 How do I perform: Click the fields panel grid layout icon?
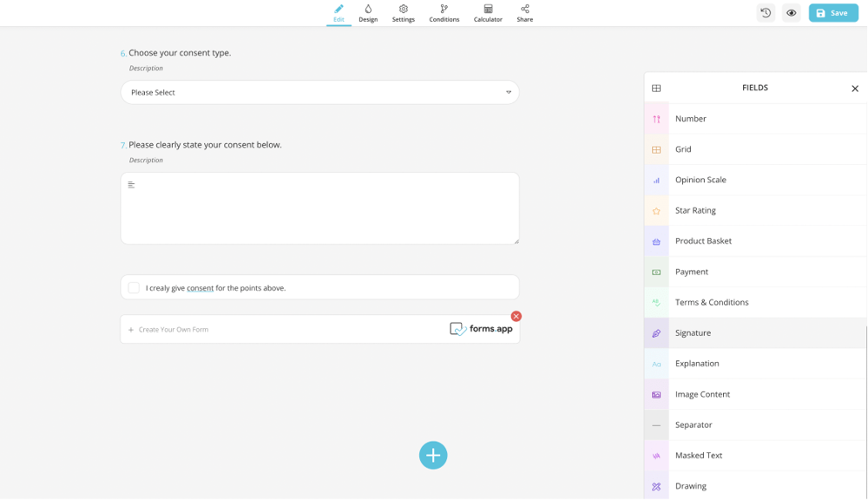[656, 88]
